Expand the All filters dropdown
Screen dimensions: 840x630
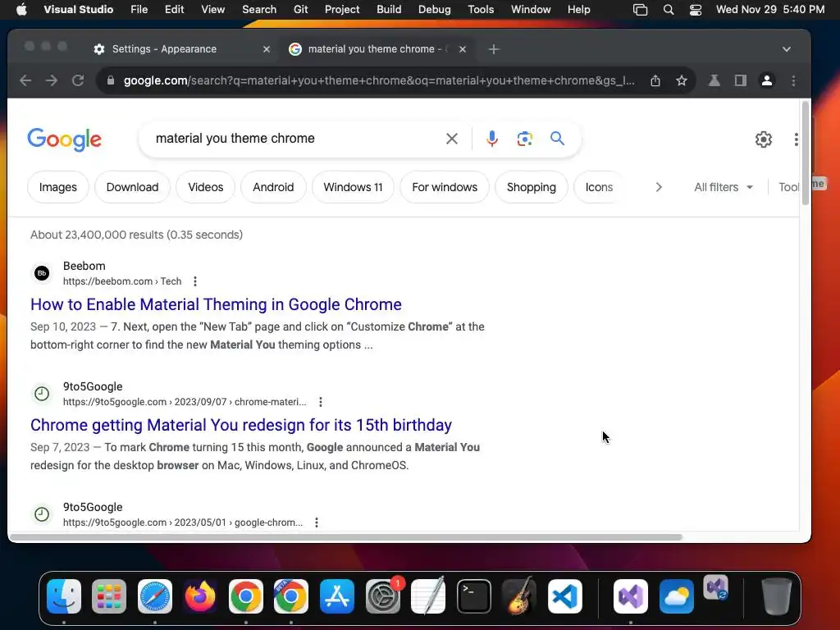pos(724,187)
